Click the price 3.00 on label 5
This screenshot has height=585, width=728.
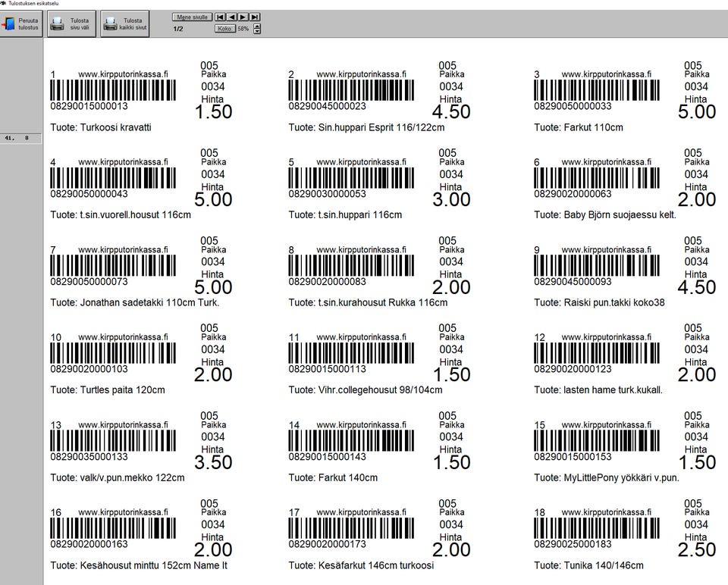pos(451,199)
